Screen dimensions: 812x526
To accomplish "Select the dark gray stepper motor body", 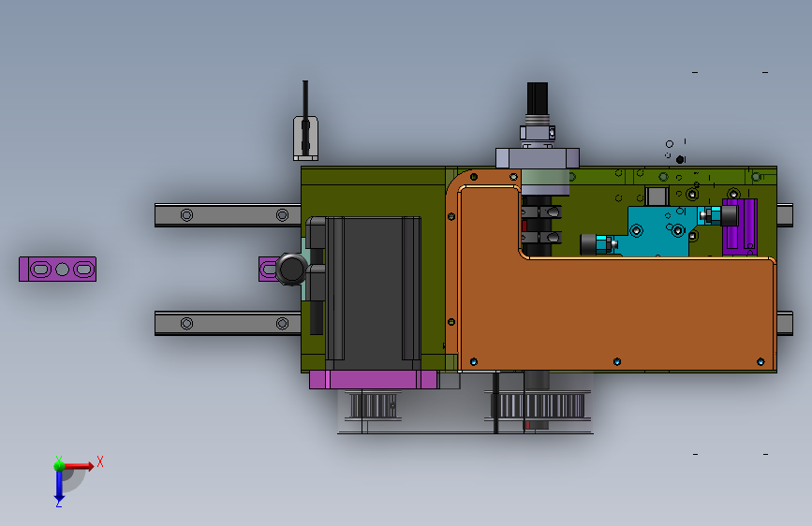I will tap(373, 293).
